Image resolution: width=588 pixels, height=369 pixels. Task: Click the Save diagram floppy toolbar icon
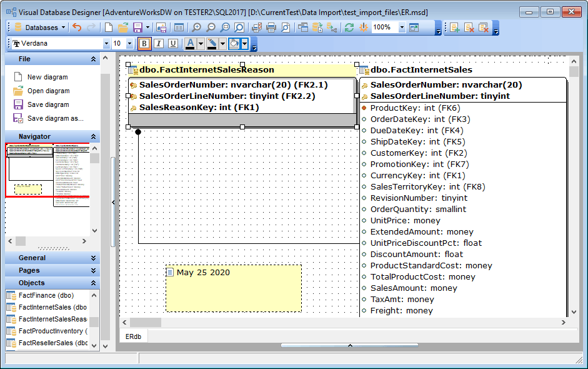137,28
